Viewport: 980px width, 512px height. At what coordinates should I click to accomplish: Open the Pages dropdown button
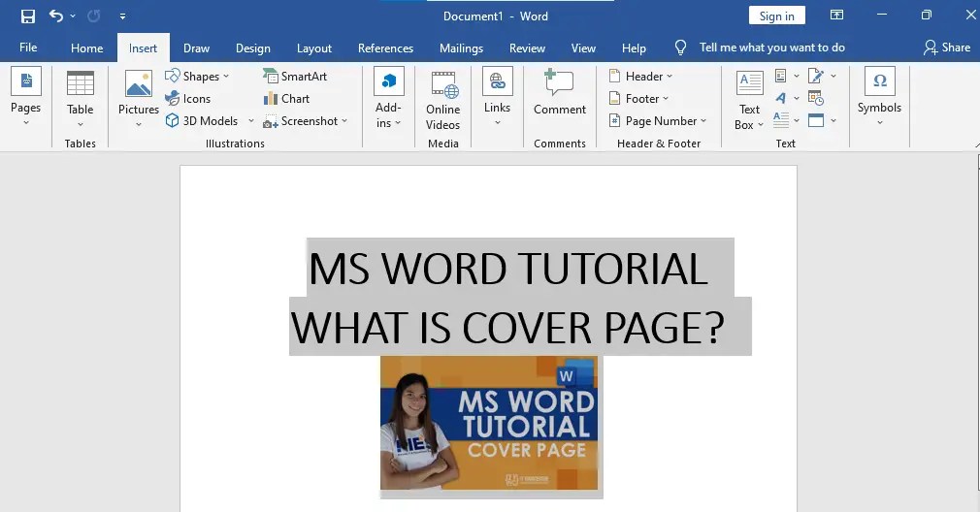25,97
